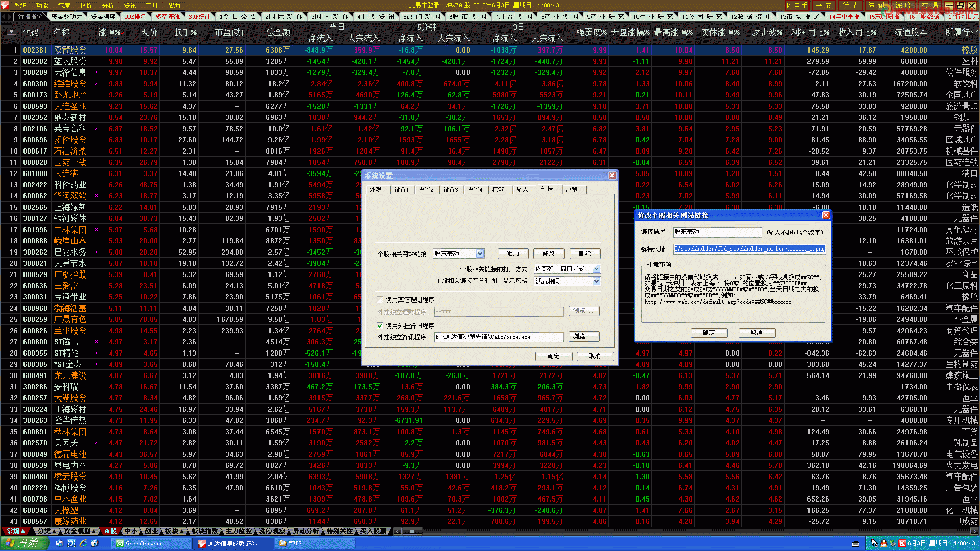Viewport: 980px width, 551px height.
Task: Click the 平安 top-right button
Action: click(x=823, y=5)
